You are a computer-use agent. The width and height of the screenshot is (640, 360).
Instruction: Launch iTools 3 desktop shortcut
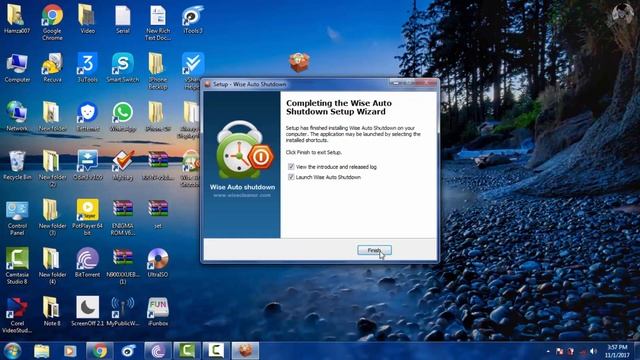193,19
